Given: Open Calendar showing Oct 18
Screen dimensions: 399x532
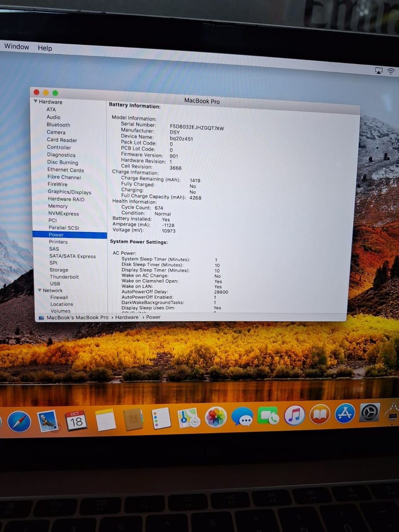Looking at the screenshot, I should click(x=76, y=420).
